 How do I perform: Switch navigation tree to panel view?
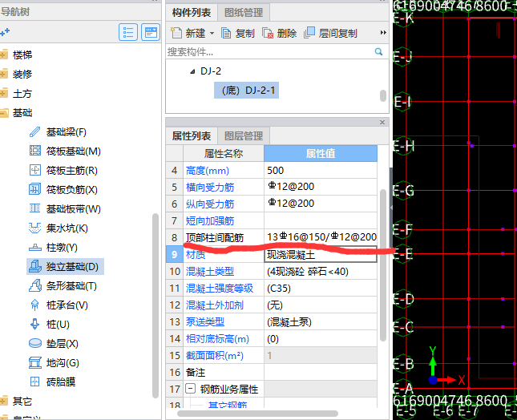click(x=151, y=32)
